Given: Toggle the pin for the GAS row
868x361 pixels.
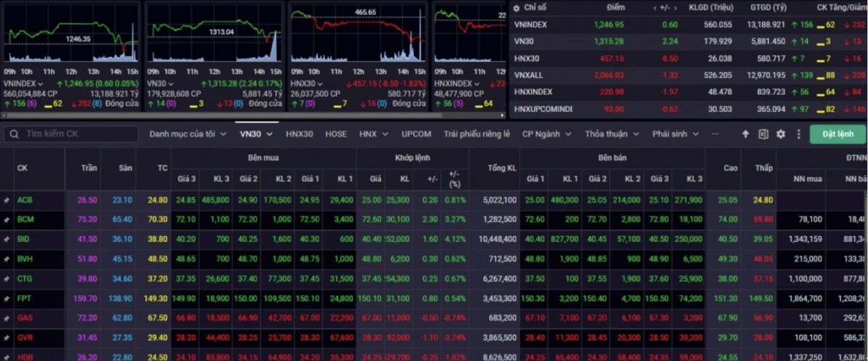Looking at the screenshot, I should pos(7,318).
